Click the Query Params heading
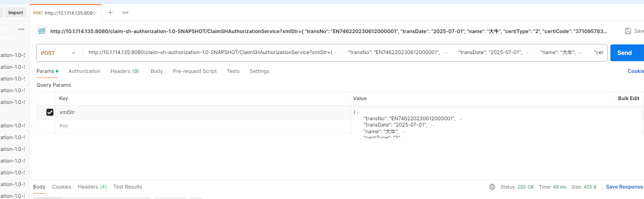 point(54,85)
